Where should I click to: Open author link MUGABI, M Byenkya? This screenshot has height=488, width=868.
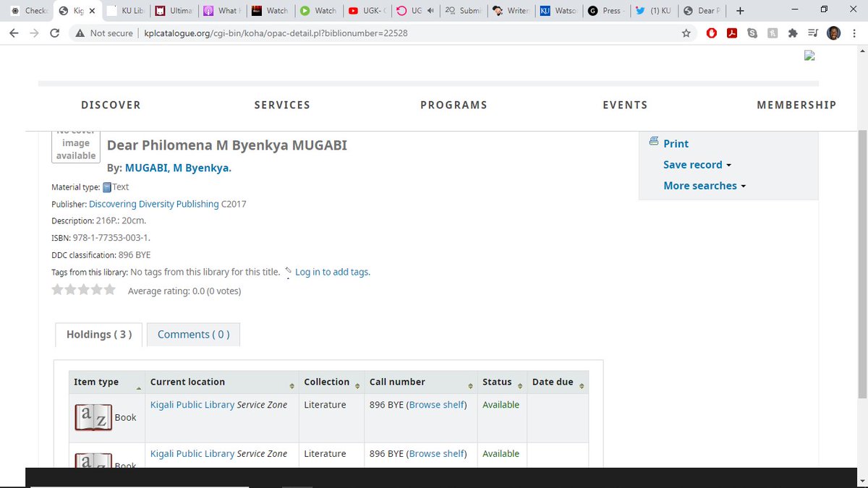(178, 168)
